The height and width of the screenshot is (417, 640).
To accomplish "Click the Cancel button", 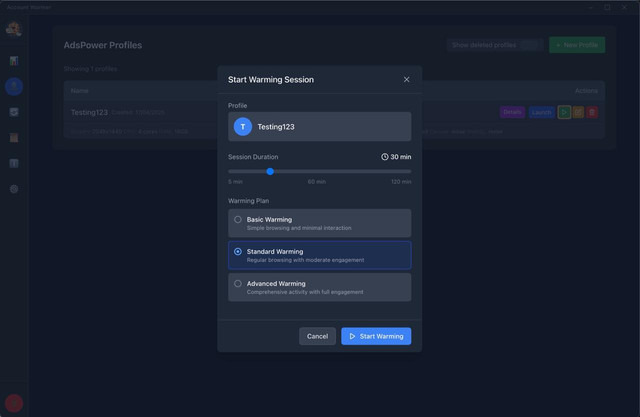I will [317, 336].
